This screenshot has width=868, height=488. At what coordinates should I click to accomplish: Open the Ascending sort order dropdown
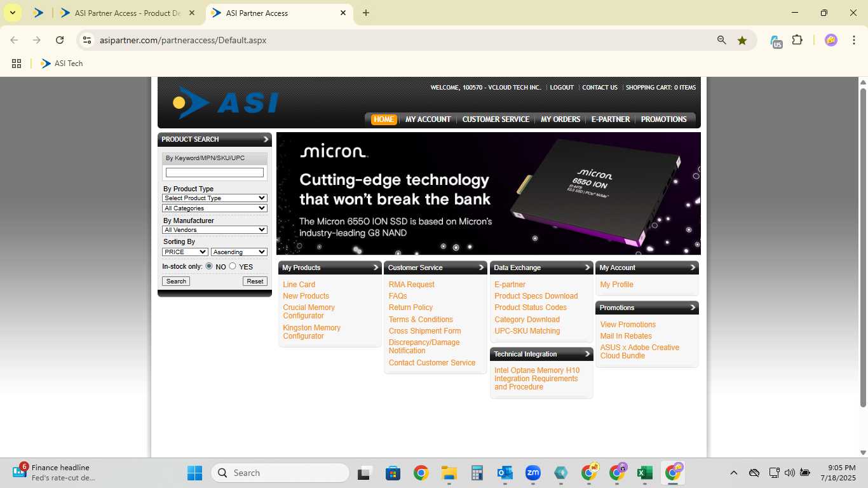[x=239, y=252]
